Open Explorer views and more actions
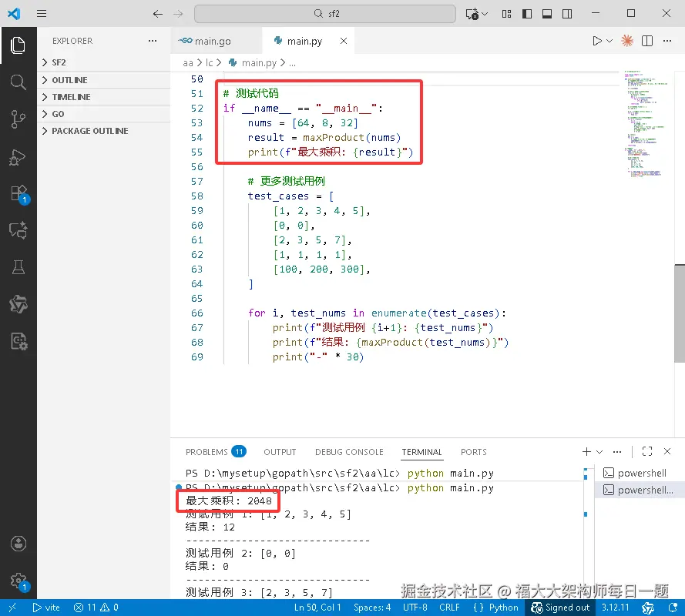This screenshot has height=616, width=685. [x=153, y=41]
